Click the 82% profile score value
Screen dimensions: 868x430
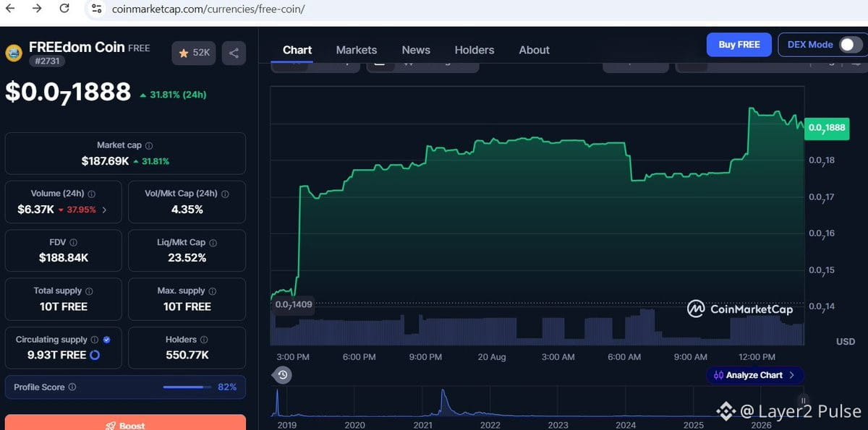tap(227, 387)
